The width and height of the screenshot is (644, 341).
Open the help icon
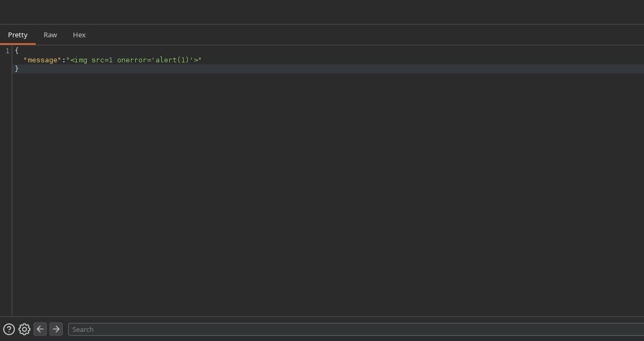(x=9, y=329)
